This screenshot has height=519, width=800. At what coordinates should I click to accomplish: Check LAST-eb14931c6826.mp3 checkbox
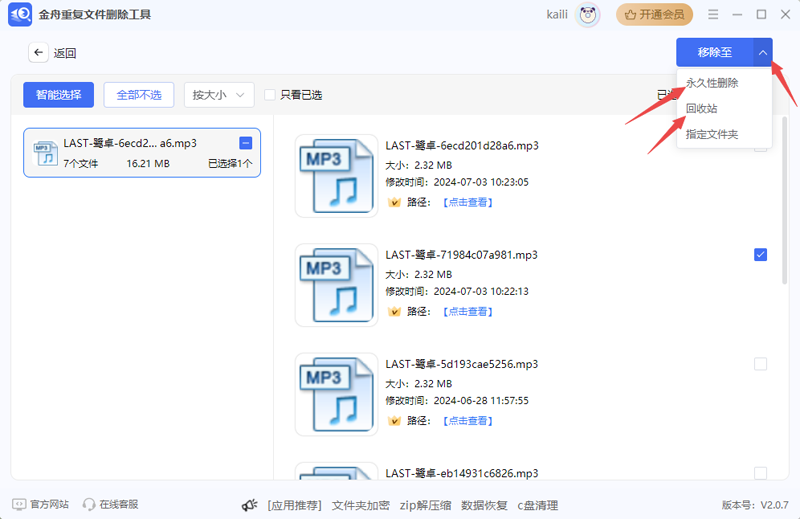pos(760,473)
